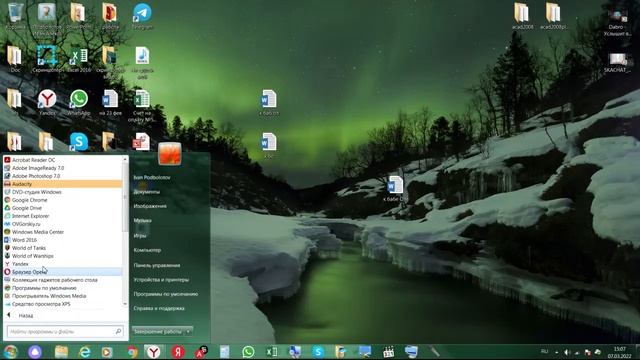Select the Doc folder on desktop
The height and width of the screenshot is (360, 640).
pos(15,60)
